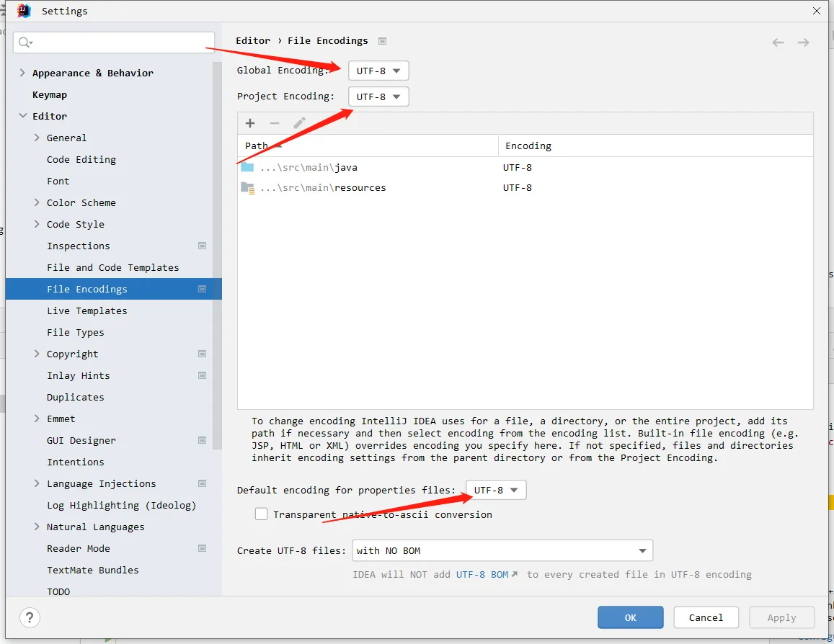834x644 pixels.
Task: Click the Encoding column header
Action: (x=655, y=146)
